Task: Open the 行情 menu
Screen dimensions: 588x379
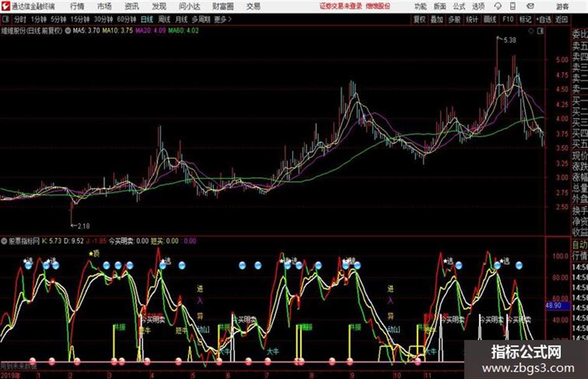Action: (77, 6)
